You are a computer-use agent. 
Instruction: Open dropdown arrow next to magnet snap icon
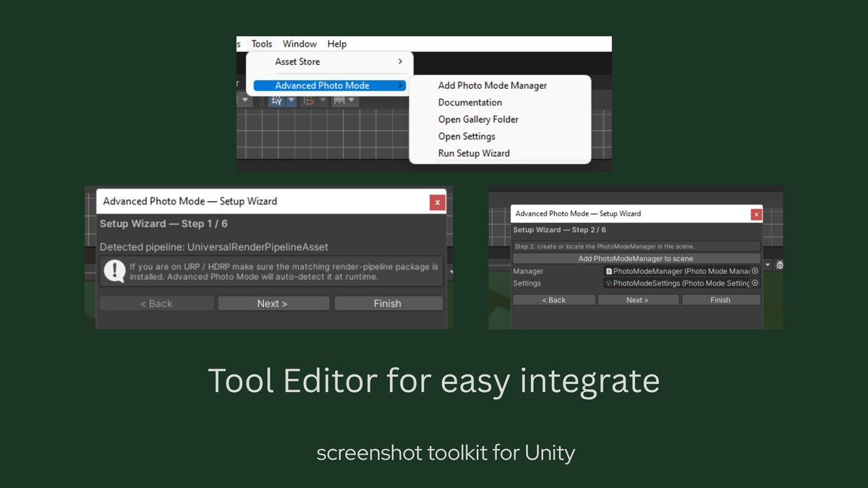tap(323, 101)
